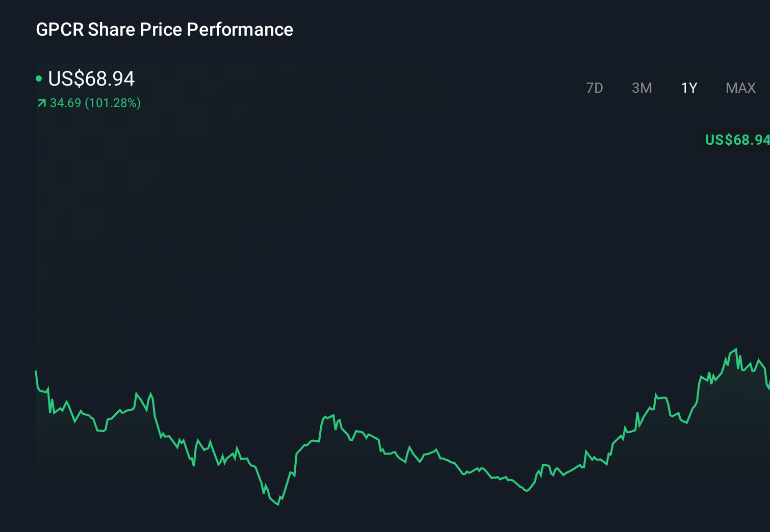Switch to the MAX time range
Viewport: 770px width, 532px height.
pyautogui.click(x=739, y=88)
